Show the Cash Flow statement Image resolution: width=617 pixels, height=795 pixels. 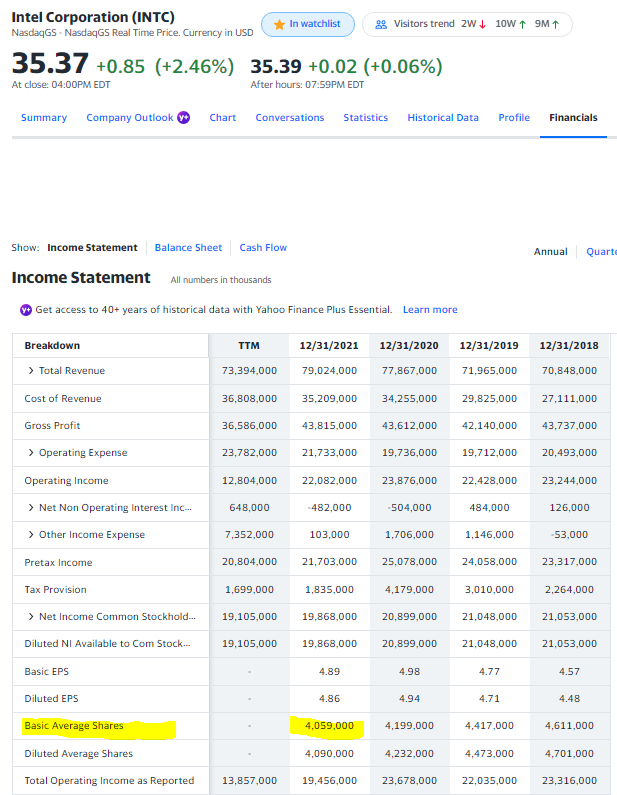point(263,247)
